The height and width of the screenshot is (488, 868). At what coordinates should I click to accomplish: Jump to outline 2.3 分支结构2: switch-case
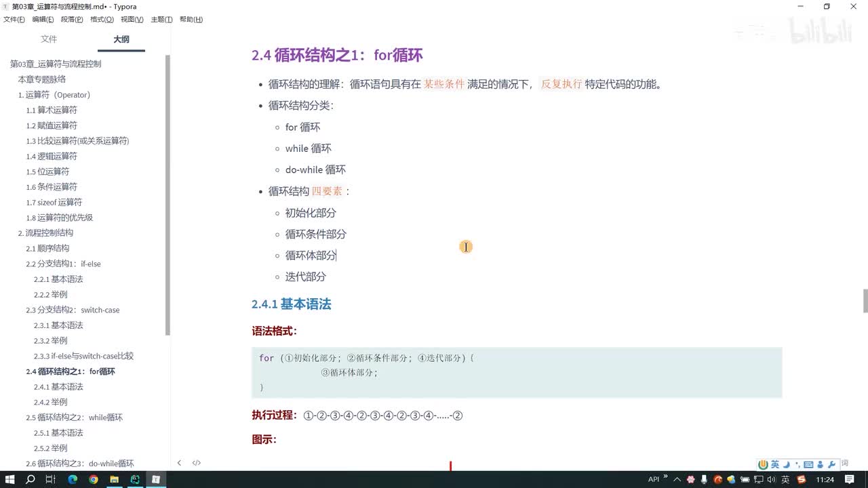pos(73,310)
